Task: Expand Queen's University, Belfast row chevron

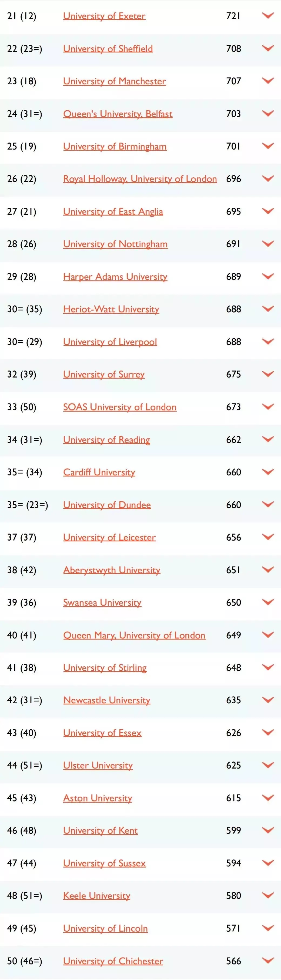Action: coord(268,113)
